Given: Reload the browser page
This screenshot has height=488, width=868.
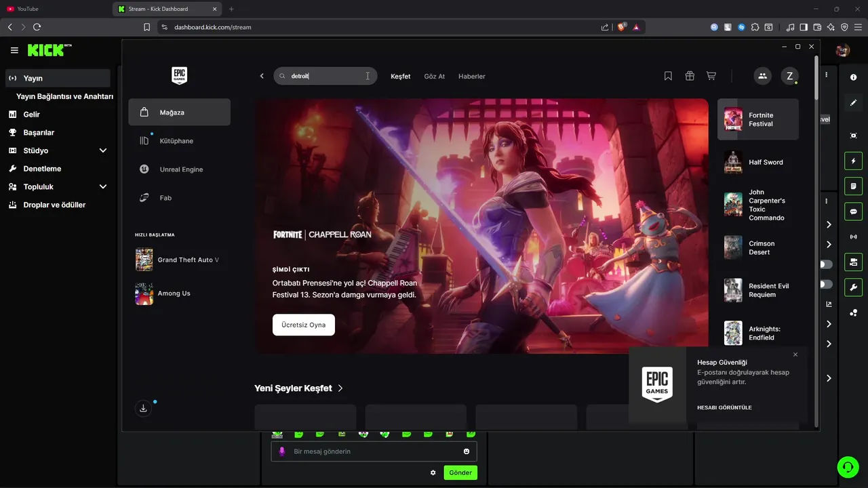Looking at the screenshot, I should pyautogui.click(x=37, y=27).
